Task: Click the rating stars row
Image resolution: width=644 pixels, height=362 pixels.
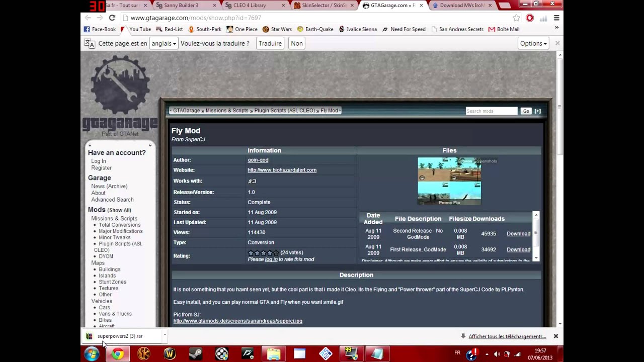Action: tap(263, 253)
